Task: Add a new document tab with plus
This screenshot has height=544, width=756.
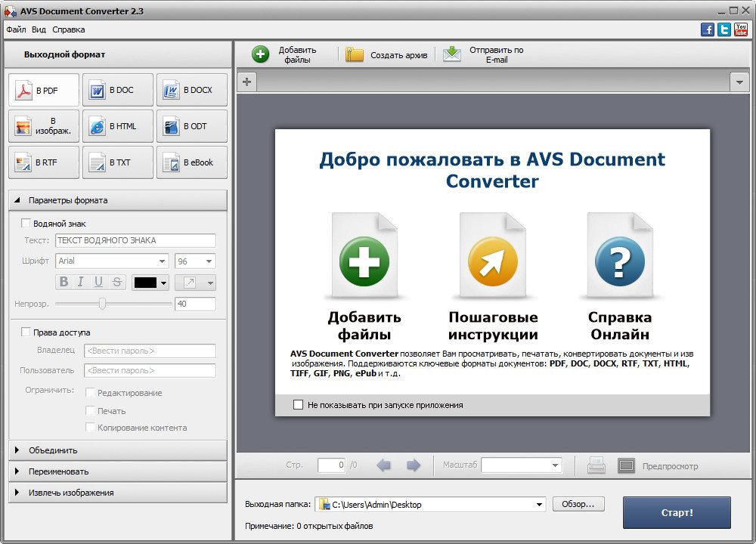Action: click(x=247, y=82)
